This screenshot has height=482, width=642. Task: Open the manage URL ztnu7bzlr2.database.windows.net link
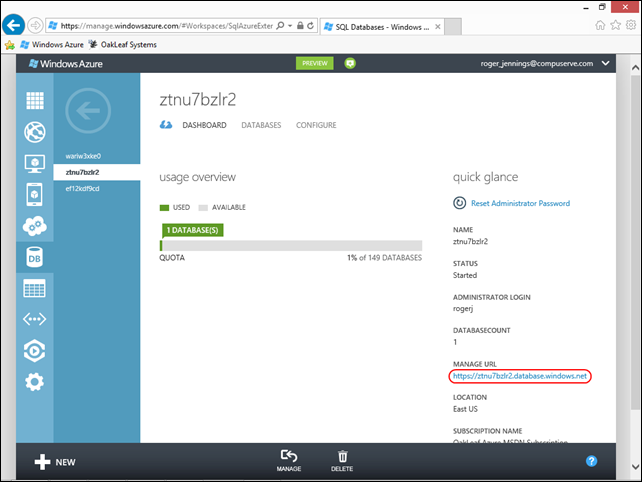520,376
